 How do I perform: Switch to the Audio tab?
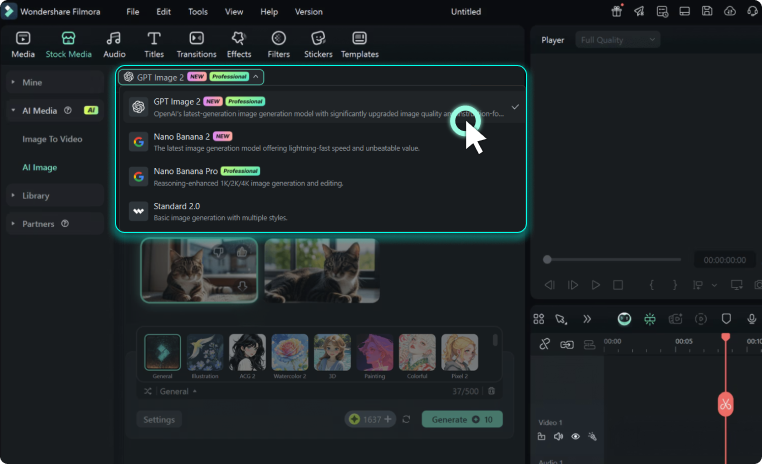(114, 45)
